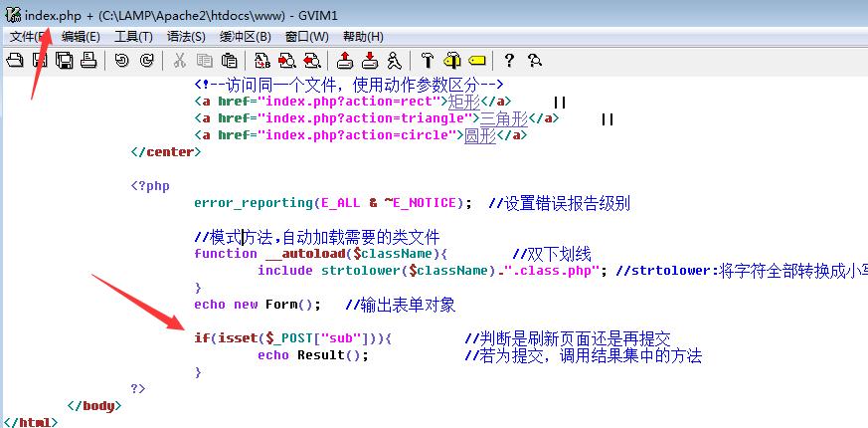868x428 pixels.
Task: Click the <?php opening tag
Action: [150, 186]
